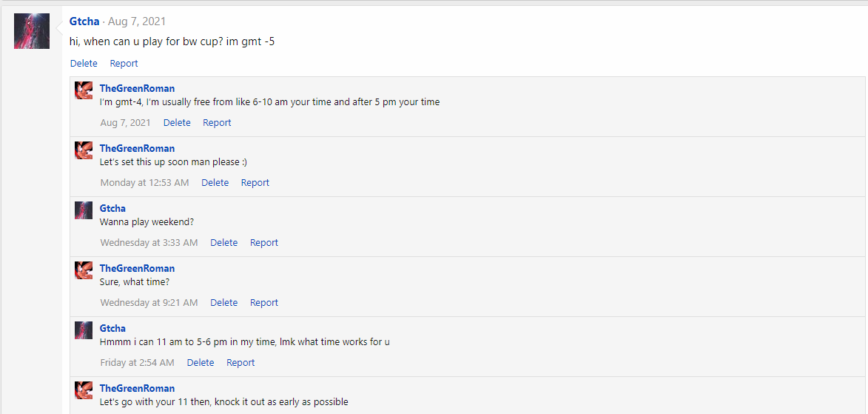The image size is (868, 414).
Task: Click avatar beside "Let's set this up soon"
Action: [x=84, y=150]
